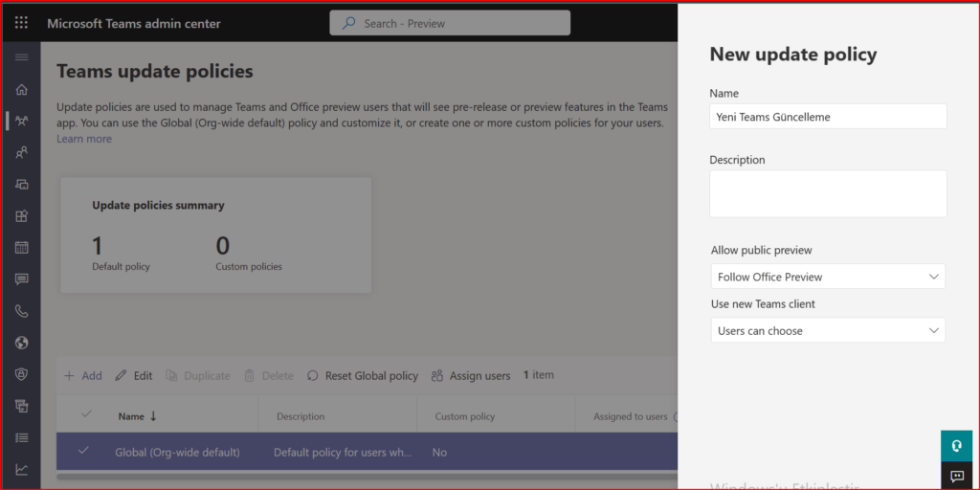The height and width of the screenshot is (490, 980).
Task: Open the Teams devices icon in sidebar
Action: click(21, 185)
